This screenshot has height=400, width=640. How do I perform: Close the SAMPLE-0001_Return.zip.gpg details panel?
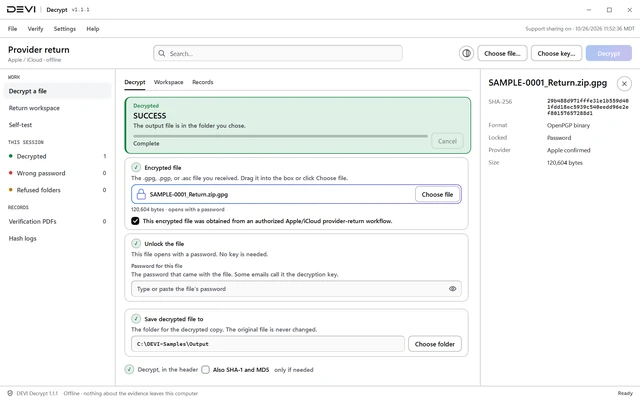624,84
